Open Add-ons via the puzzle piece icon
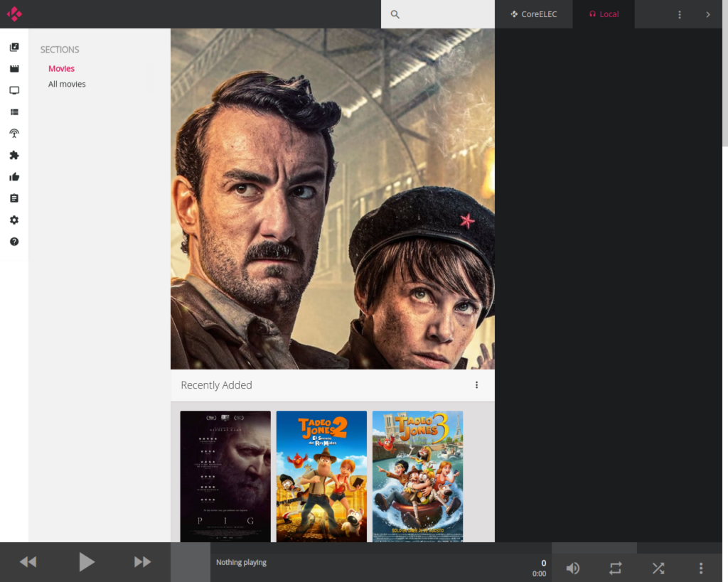This screenshot has width=728, height=582. click(x=14, y=156)
